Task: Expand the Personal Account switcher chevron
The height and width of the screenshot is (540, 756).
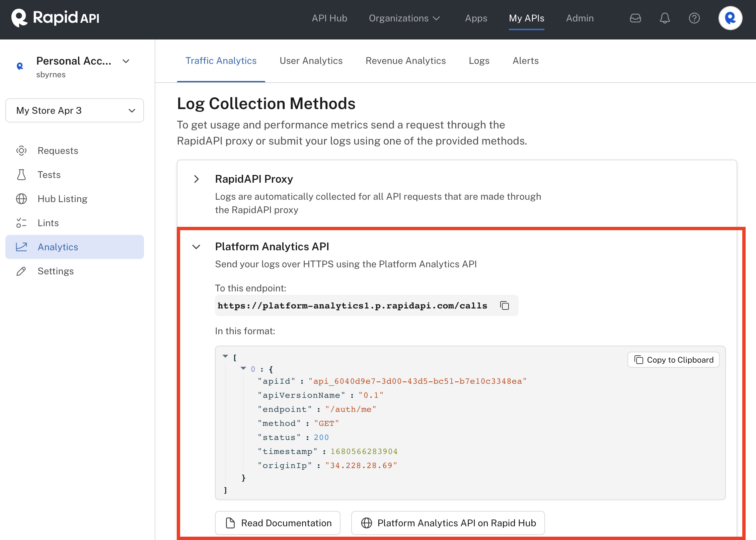Action: [126, 61]
